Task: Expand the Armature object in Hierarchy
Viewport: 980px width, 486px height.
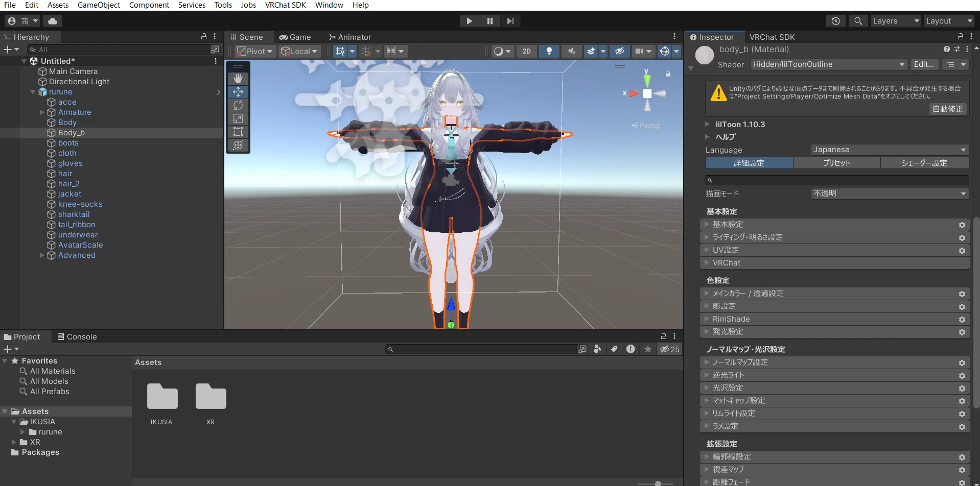Action: point(42,112)
